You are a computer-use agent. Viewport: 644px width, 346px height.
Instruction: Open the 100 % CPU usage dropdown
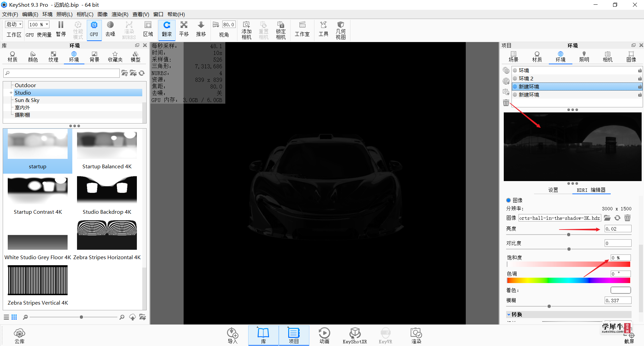[39, 25]
